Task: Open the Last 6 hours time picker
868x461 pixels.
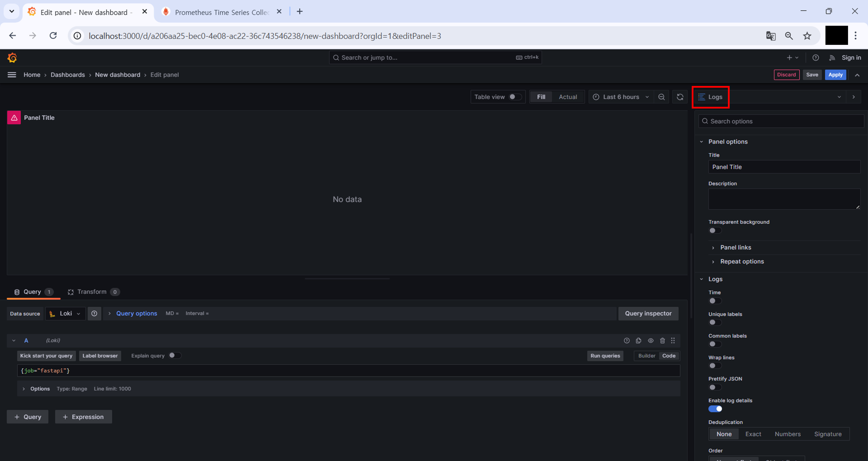Action: (621, 97)
